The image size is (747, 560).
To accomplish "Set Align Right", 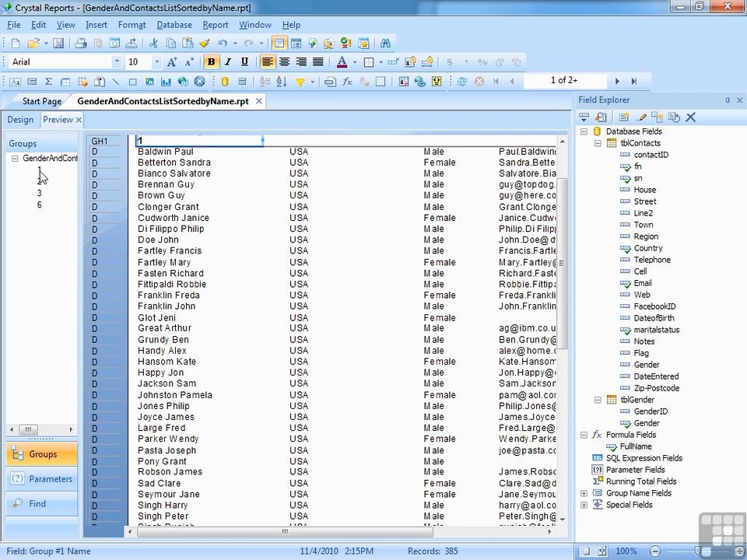I will [x=301, y=62].
